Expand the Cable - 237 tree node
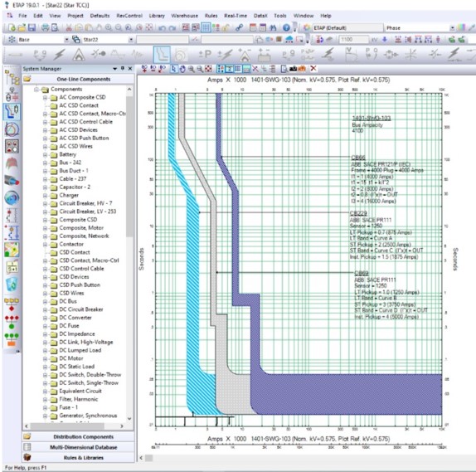 [45, 179]
